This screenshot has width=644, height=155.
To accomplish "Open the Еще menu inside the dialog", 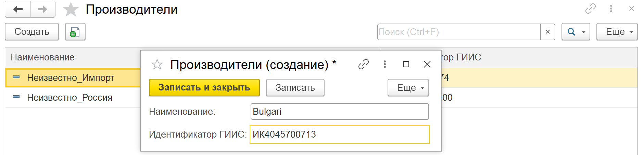I will coord(408,88).
